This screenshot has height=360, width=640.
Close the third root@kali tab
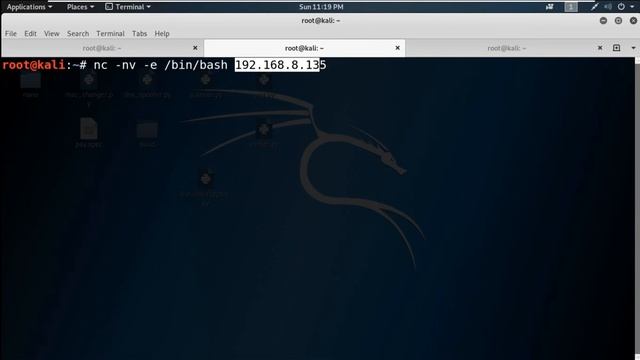(x=600, y=48)
